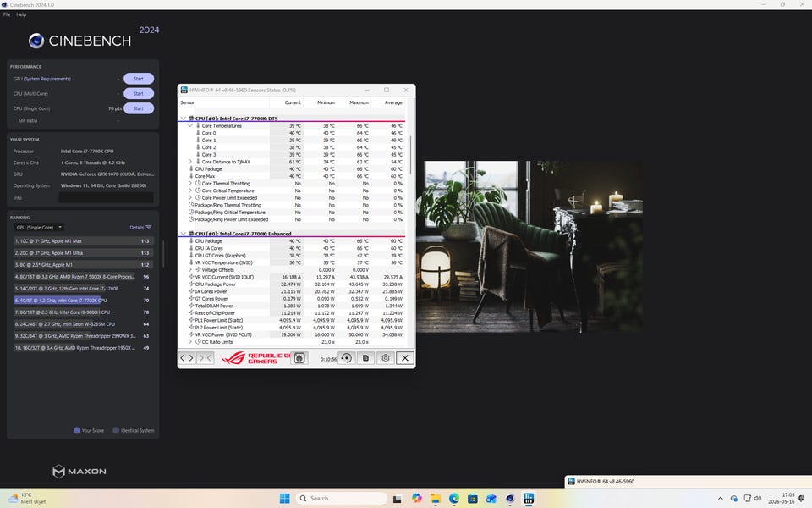Click the Cinebench ranking panel scrollbar

(x=163, y=254)
